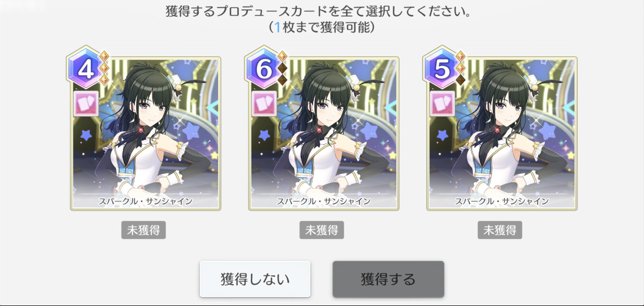Choose the cost 6 スパークル・サンシャイン card
This screenshot has width=644, height=306.
324,134
